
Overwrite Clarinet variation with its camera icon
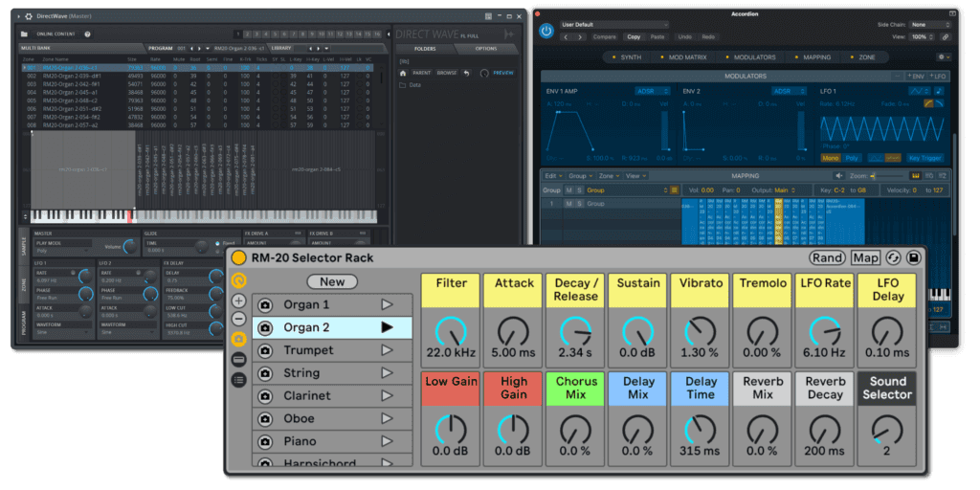(265, 396)
